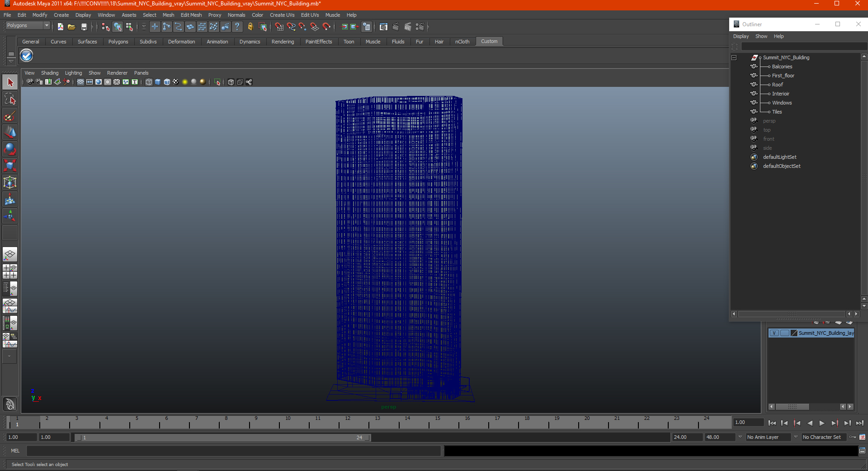
Task: Toggle selecting by object type mode
Action: pyautogui.click(x=118, y=27)
